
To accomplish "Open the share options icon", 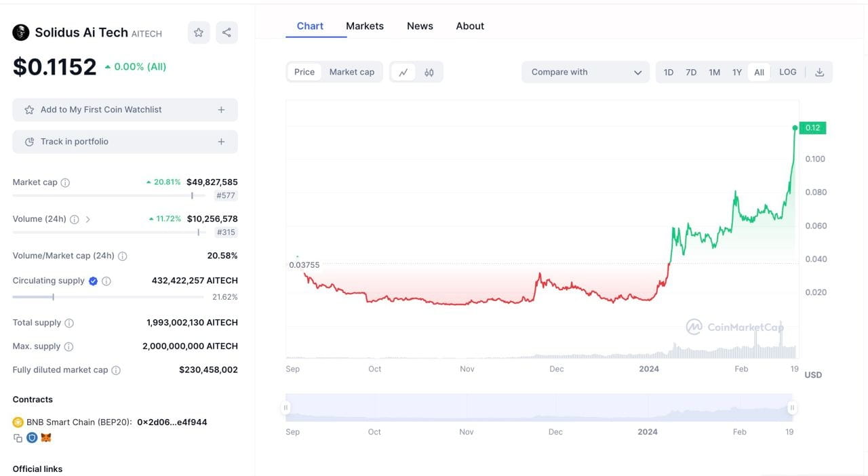I will point(226,32).
